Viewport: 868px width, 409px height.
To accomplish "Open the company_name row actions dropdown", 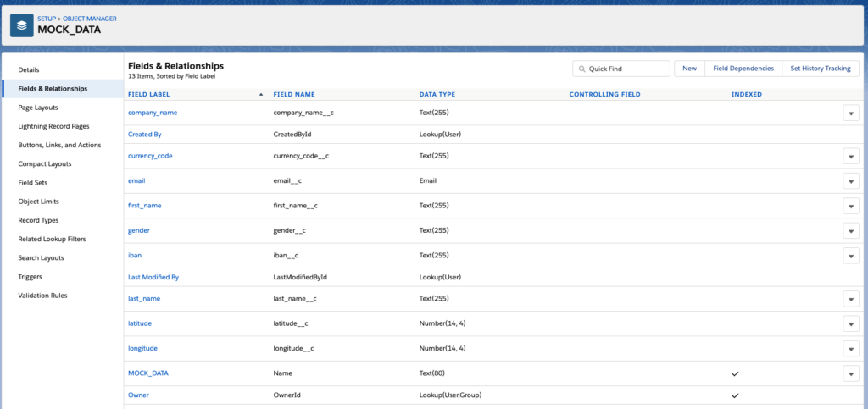I will coord(851,113).
